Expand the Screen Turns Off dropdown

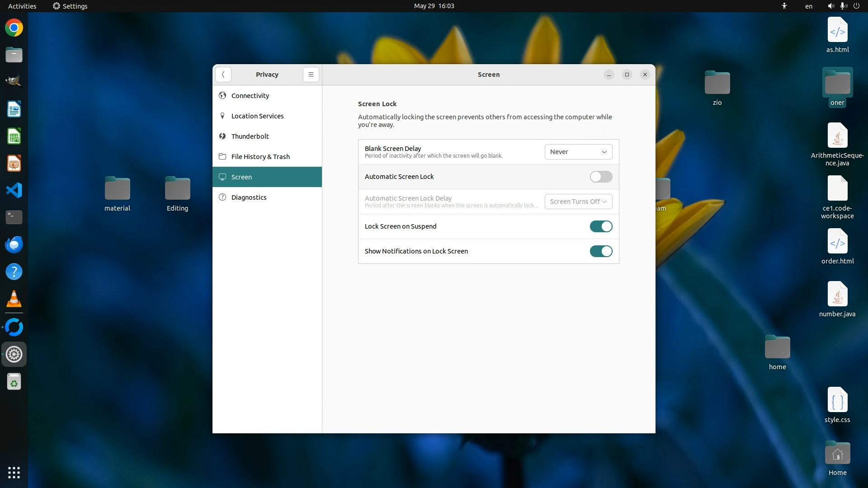tap(578, 202)
